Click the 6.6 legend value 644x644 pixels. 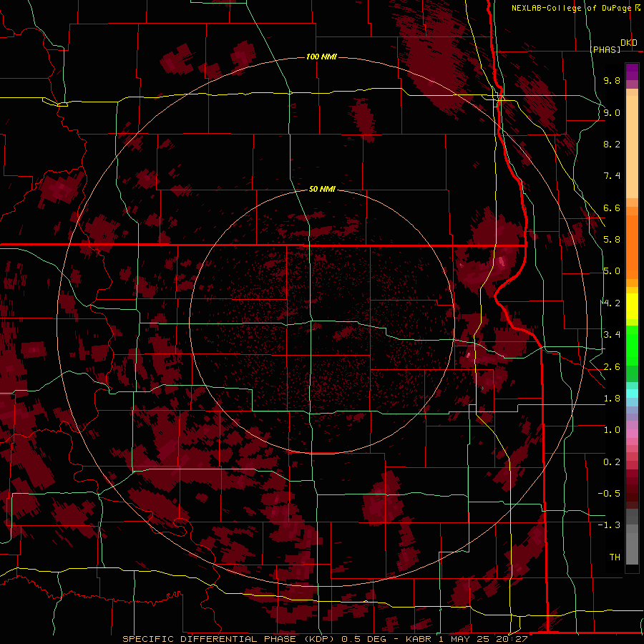coord(612,208)
